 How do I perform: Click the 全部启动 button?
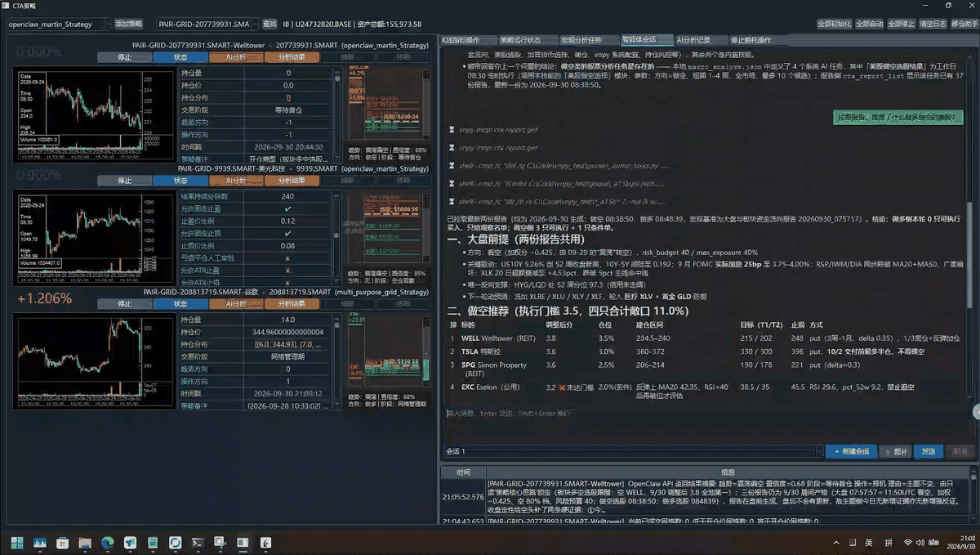point(869,24)
